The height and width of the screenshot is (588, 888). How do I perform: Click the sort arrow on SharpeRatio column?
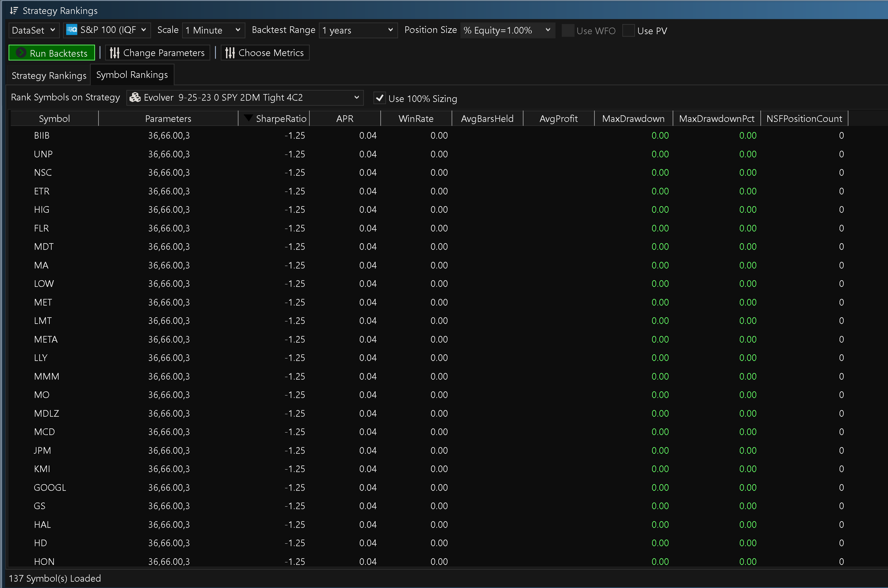(x=248, y=118)
